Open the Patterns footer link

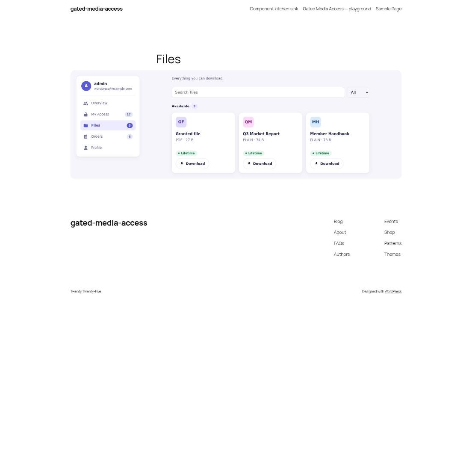click(393, 243)
